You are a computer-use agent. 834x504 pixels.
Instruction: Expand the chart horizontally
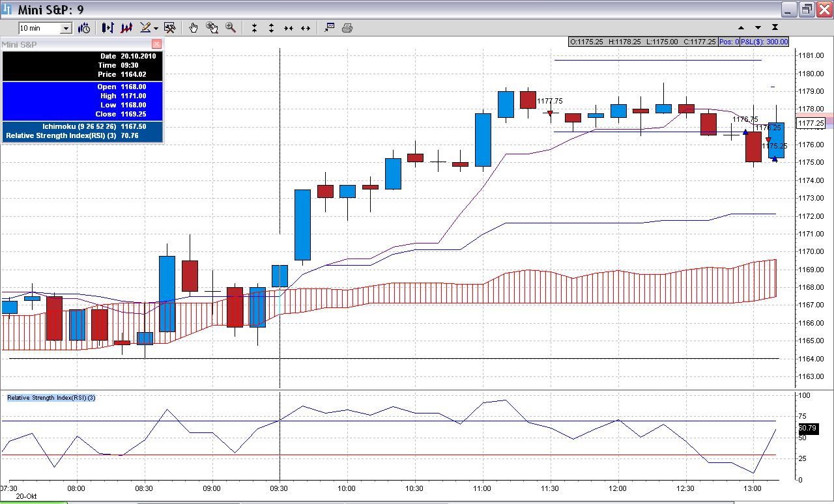coord(306,28)
